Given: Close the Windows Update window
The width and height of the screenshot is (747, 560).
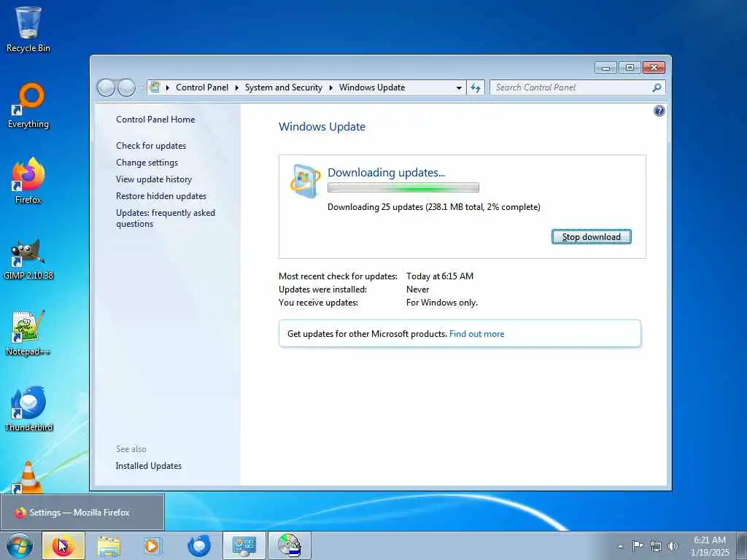Looking at the screenshot, I should click(x=654, y=68).
